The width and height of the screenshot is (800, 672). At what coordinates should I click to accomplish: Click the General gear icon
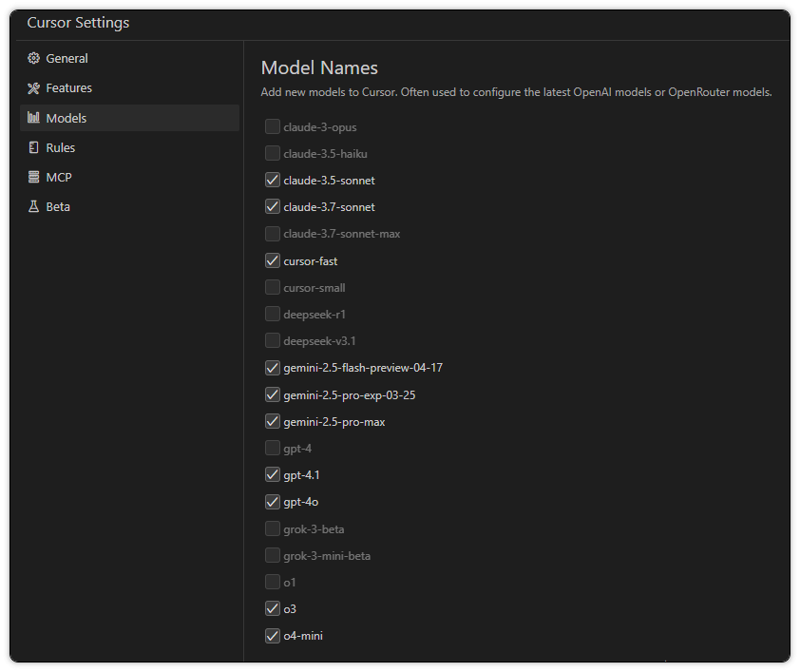33,58
